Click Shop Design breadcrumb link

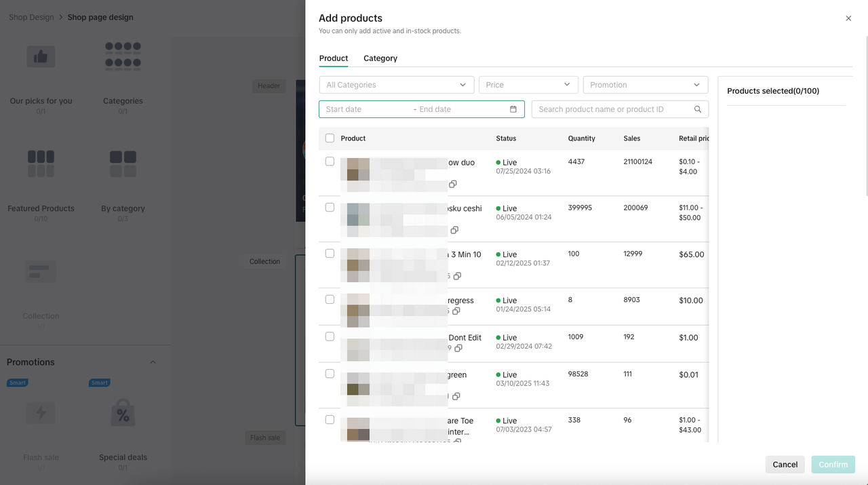[x=31, y=17]
